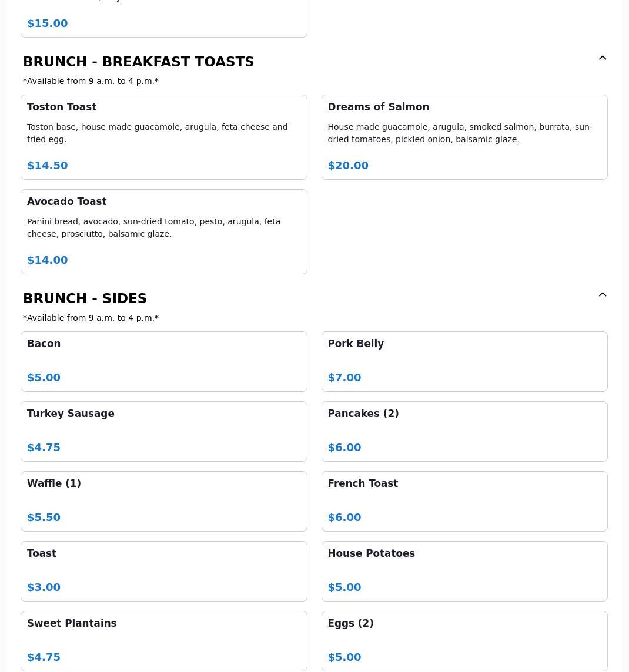Select the House Potatoes side
This screenshot has width=629, height=672.
pos(464,571)
